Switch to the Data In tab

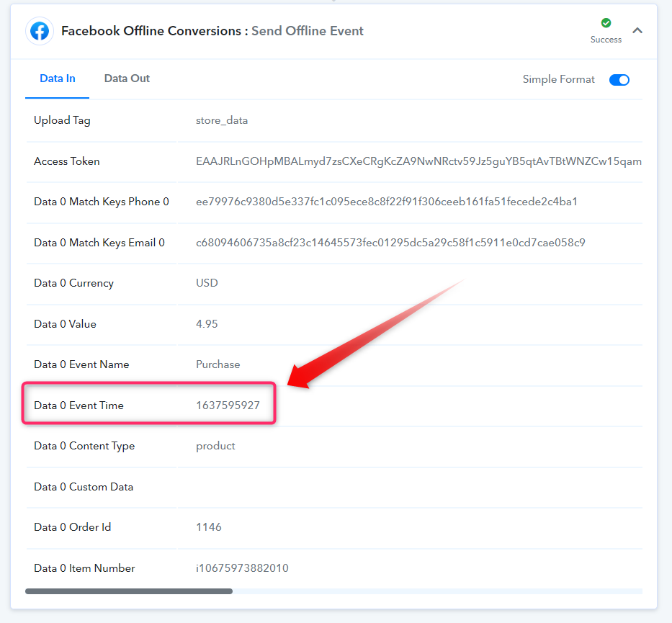[x=58, y=79]
